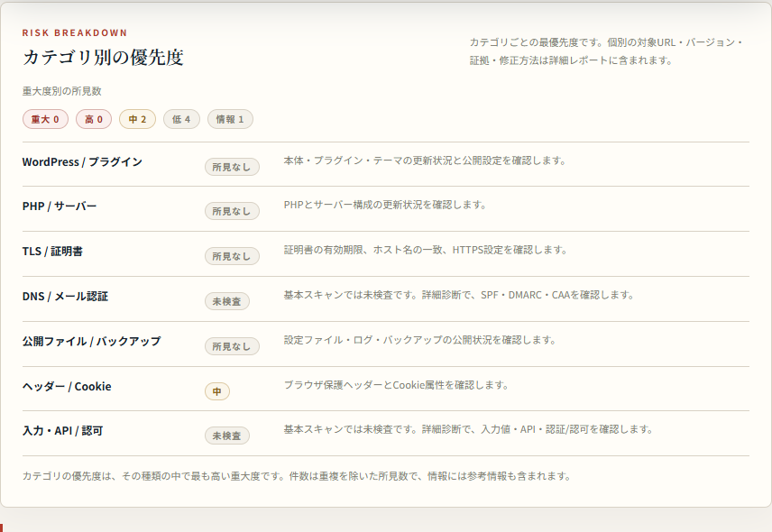772x532 pixels.
Task: Click the 情報 1 severity badge
Action: coord(230,119)
